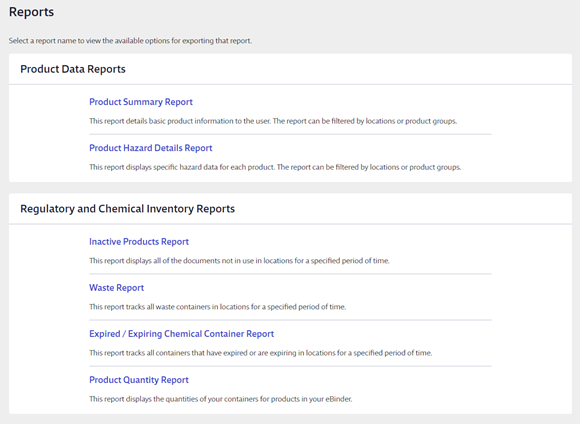This screenshot has width=580, height=424.
Task: Open the Product Summary Report link
Action: 141,102
